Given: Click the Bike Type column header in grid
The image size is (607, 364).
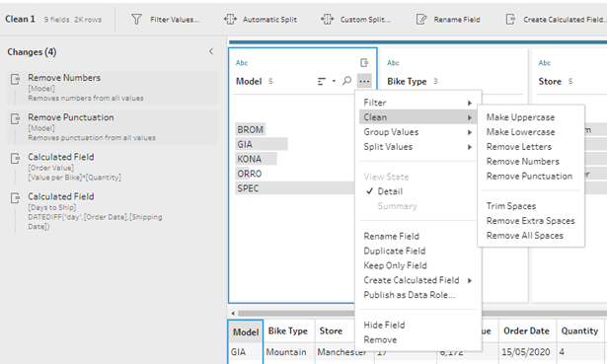Looking at the screenshot, I should [x=287, y=331].
